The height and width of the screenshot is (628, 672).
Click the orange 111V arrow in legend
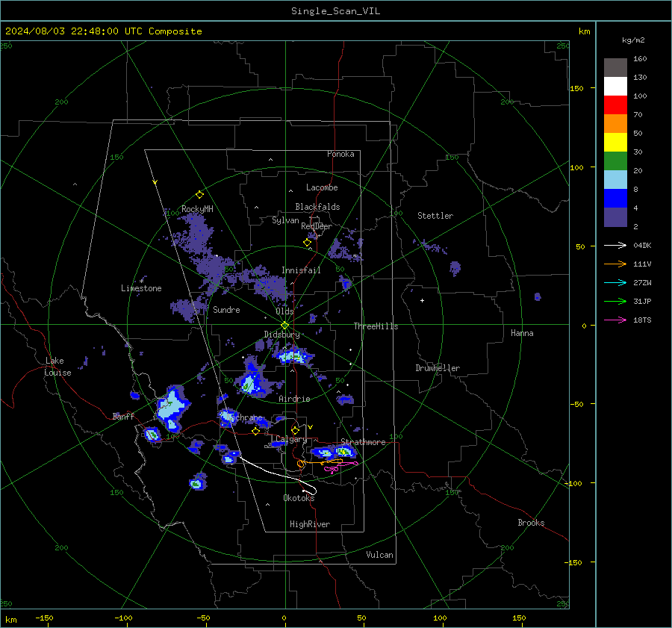615,264
